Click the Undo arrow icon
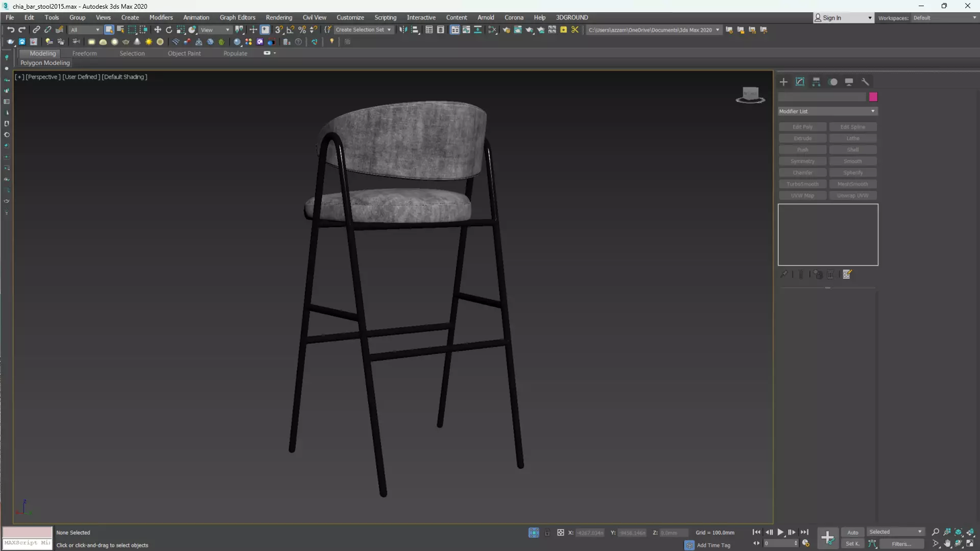 coord(10,30)
